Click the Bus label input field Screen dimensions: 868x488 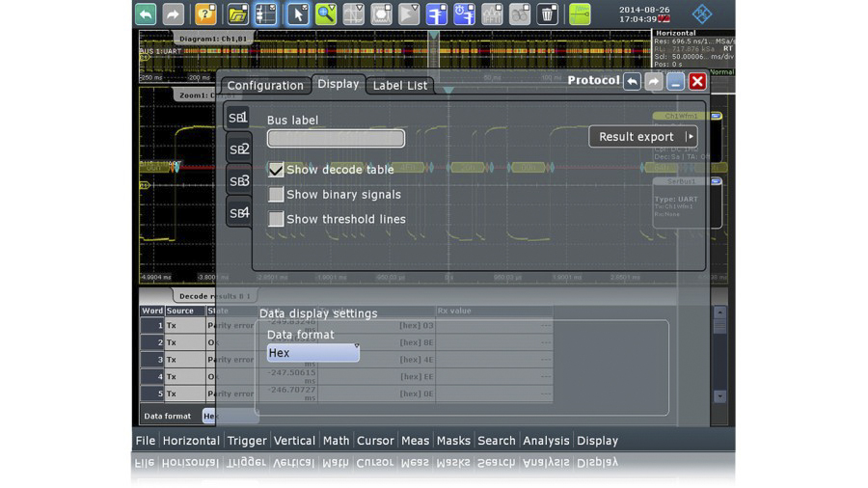click(x=336, y=139)
